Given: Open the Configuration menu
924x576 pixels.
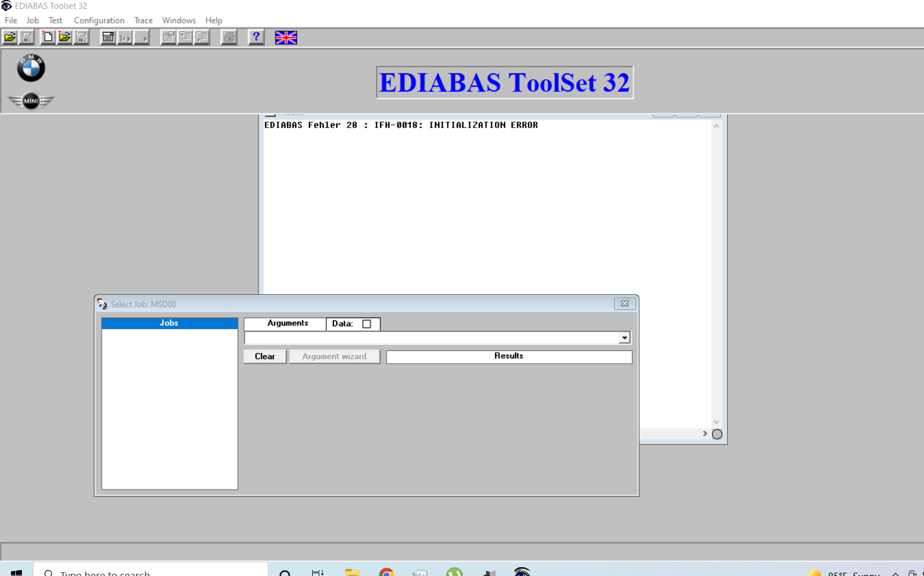Looking at the screenshot, I should click(x=99, y=20).
